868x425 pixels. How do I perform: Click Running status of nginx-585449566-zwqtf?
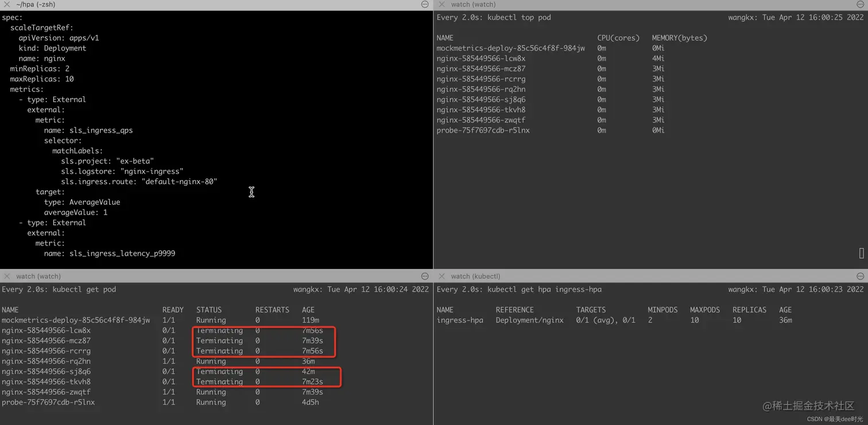211,392
